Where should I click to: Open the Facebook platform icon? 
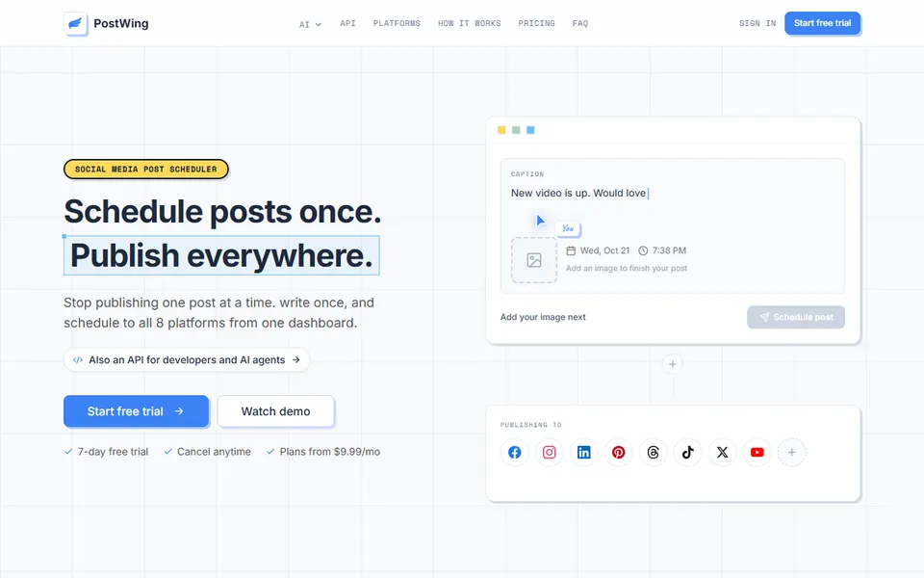[514, 453]
